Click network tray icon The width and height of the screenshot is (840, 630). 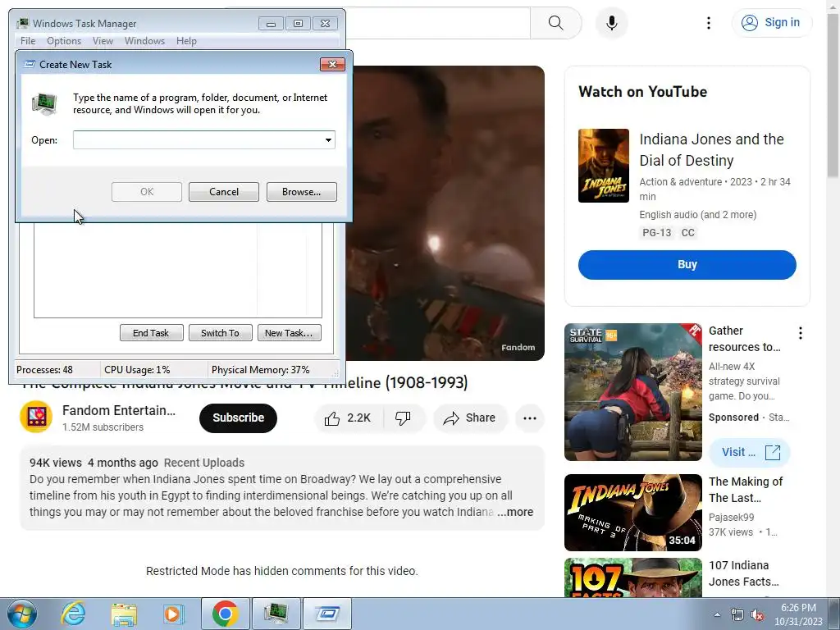coord(737,614)
